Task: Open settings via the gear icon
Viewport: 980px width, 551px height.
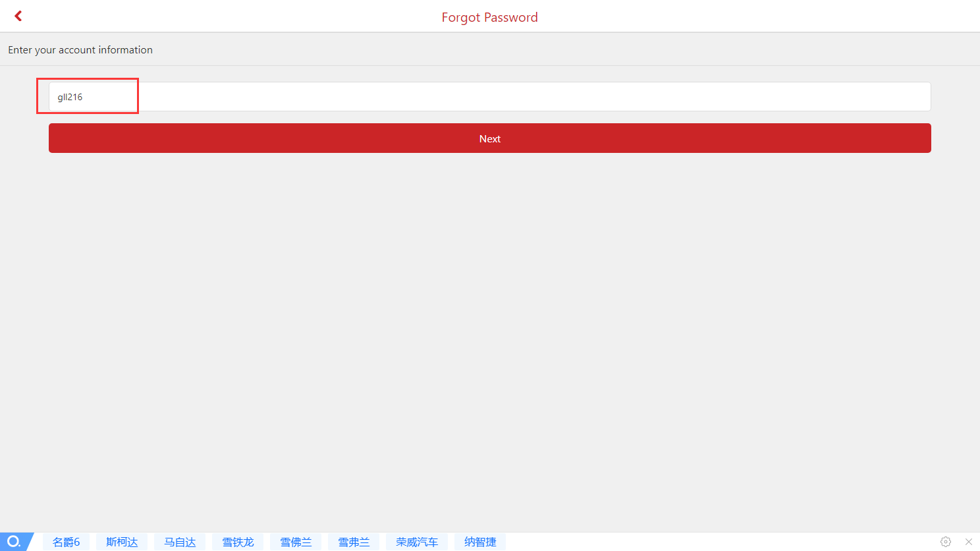Action: pos(945,542)
